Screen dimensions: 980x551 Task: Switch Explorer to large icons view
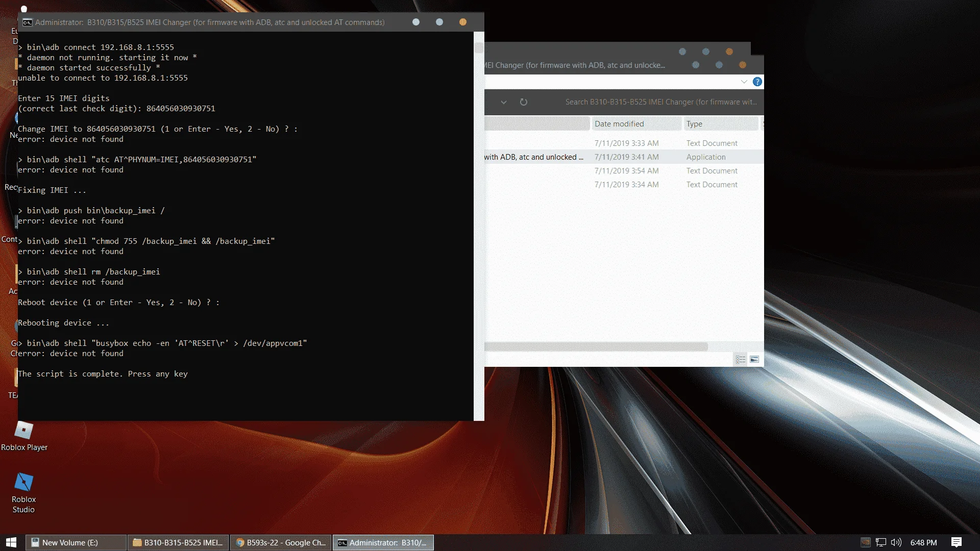click(x=754, y=360)
